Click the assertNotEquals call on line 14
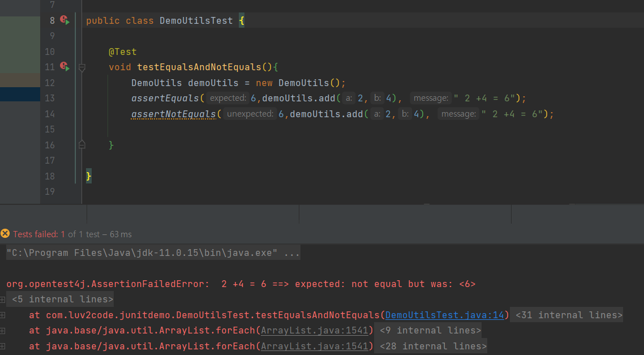 pyautogui.click(x=174, y=114)
